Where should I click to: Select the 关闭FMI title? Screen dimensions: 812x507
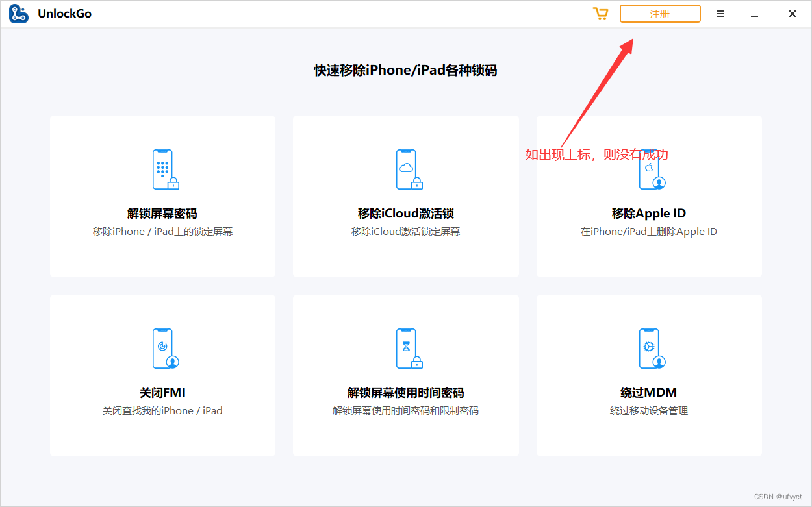tap(162, 393)
